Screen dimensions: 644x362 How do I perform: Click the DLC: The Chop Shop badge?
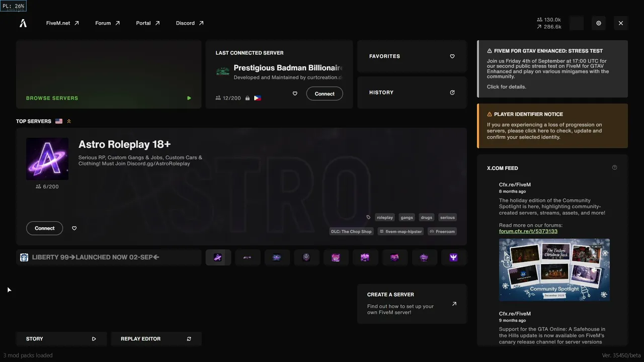[351, 232]
